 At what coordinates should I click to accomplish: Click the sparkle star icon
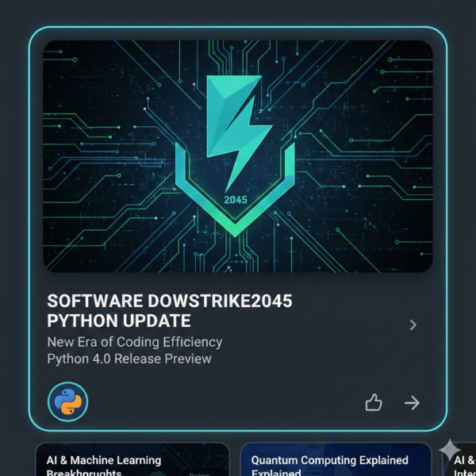pos(450,450)
